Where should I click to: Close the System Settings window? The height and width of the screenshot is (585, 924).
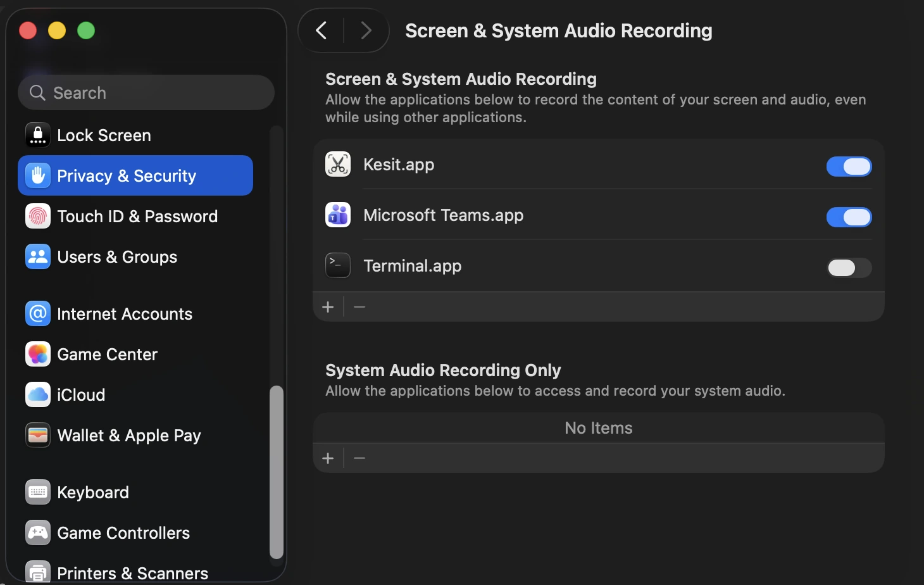click(28, 30)
